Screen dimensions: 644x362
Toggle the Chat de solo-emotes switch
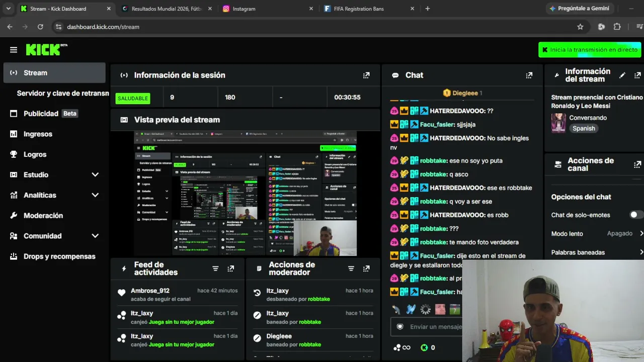(636, 215)
